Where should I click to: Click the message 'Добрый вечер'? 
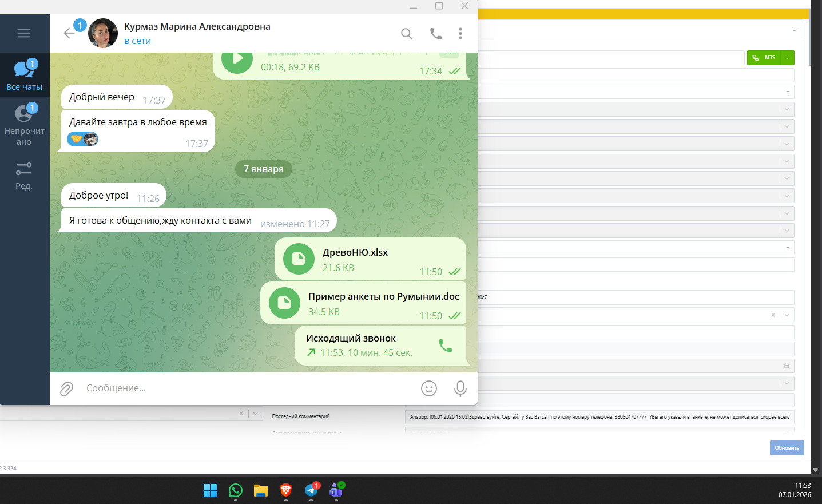tap(102, 97)
